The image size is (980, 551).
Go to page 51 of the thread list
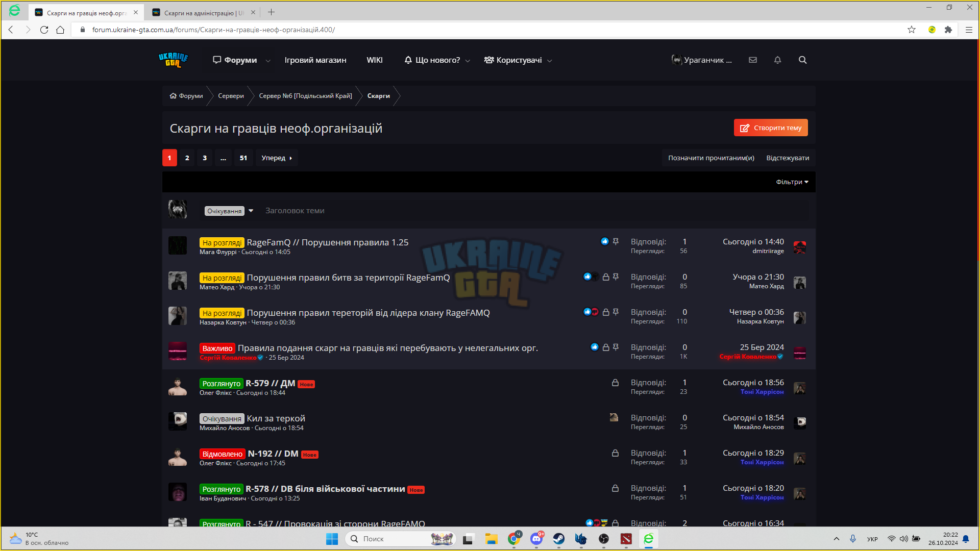tap(243, 158)
